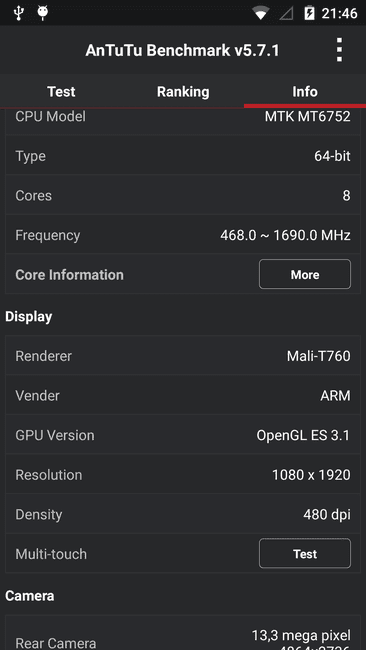366x650 pixels.
Task: Tap the USB connection status icon
Action: click(18, 13)
